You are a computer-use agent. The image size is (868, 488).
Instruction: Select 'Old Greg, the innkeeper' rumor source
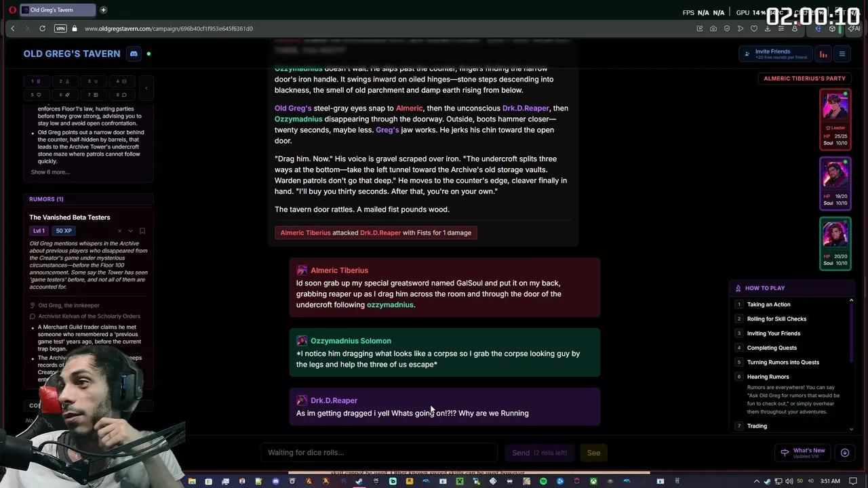pyautogui.click(x=68, y=306)
